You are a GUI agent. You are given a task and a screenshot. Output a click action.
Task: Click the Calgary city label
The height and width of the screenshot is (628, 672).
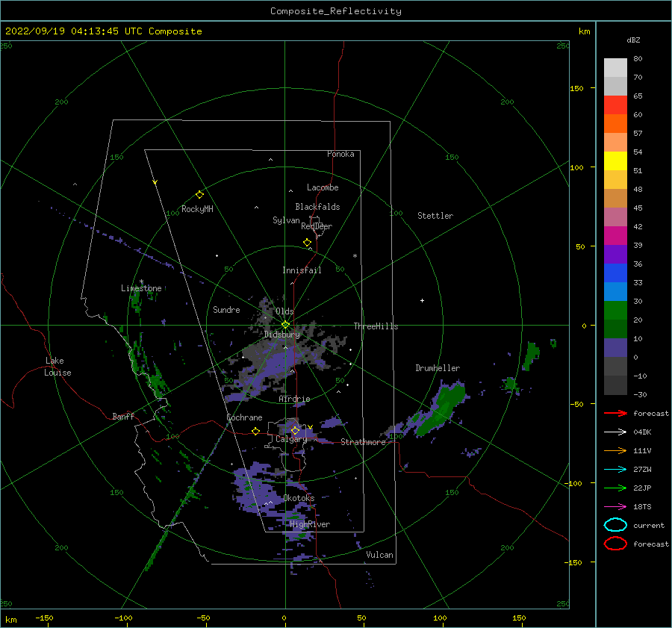[x=291, y=439]
